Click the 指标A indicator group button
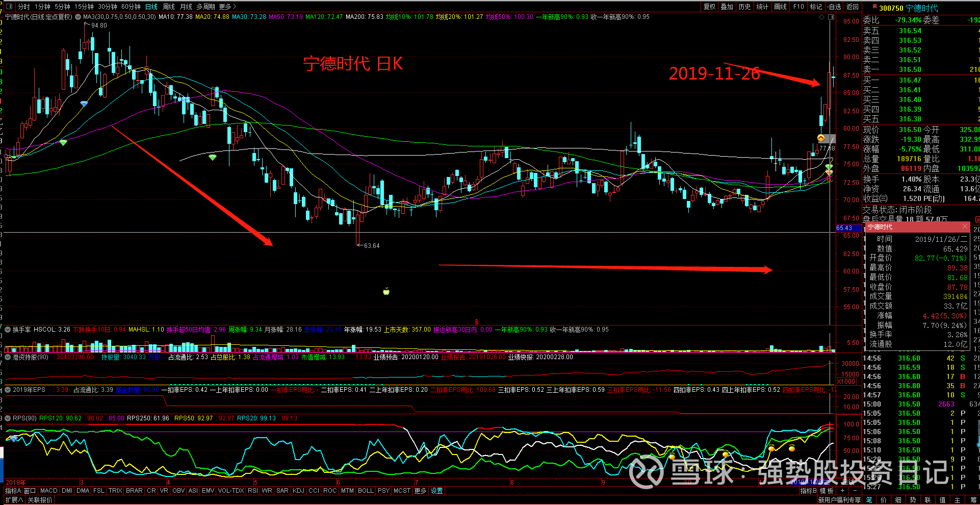 (x=13, y=491)
